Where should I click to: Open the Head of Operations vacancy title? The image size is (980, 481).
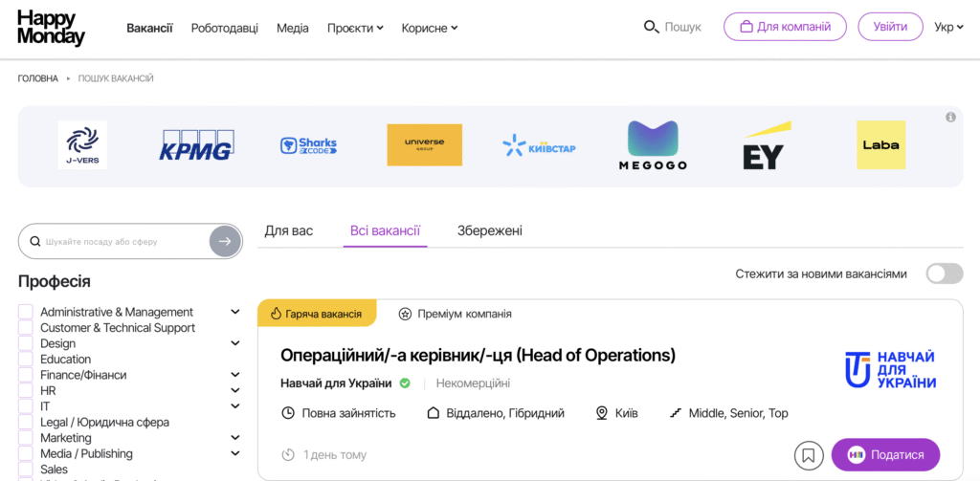pyautogui.click(x=479, y=355)
